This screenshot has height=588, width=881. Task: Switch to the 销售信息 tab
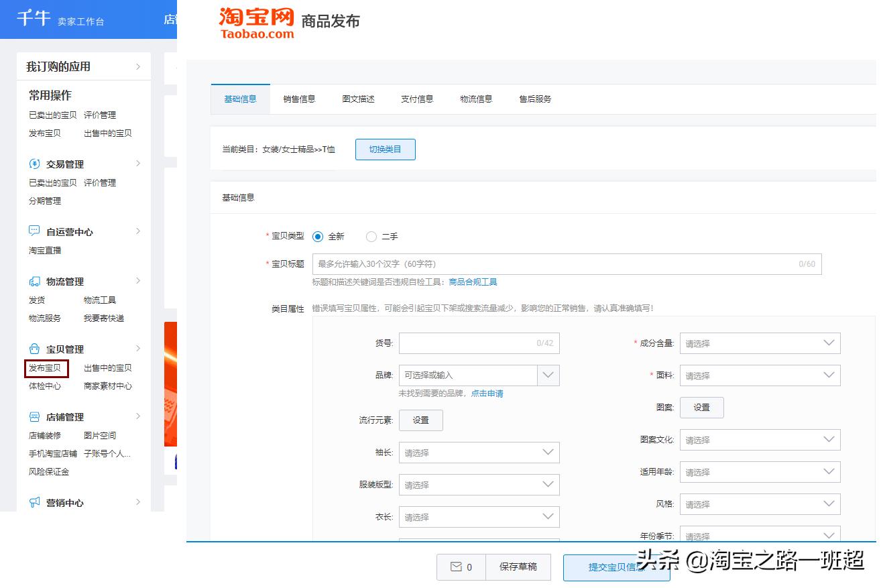299,99
